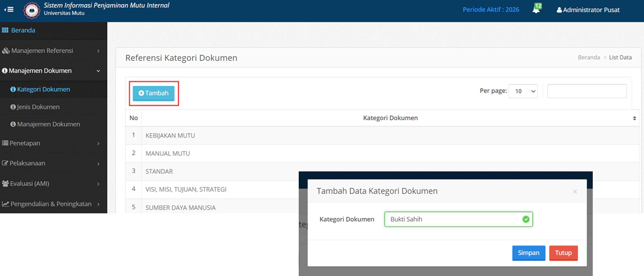The width and height of the screenshot is (644, 276).
Task: Click the Periode Aktif : 2026 label
Action: point(491,9)
